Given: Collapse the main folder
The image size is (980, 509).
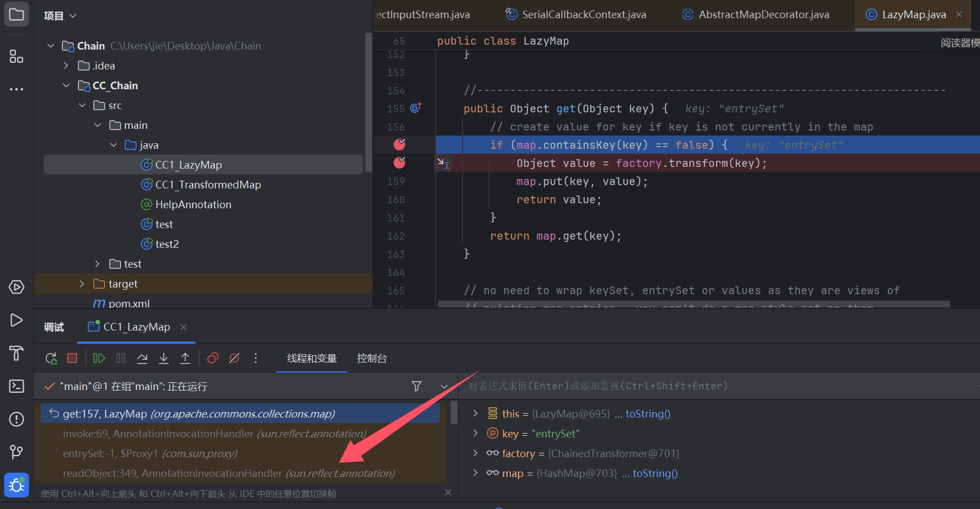Looking at the screenshot, I should pos(98,125).
